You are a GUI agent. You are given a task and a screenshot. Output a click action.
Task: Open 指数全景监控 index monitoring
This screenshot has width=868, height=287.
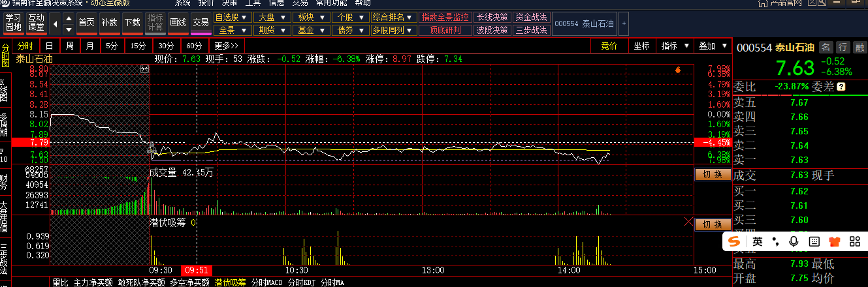(x=445, y=17)
